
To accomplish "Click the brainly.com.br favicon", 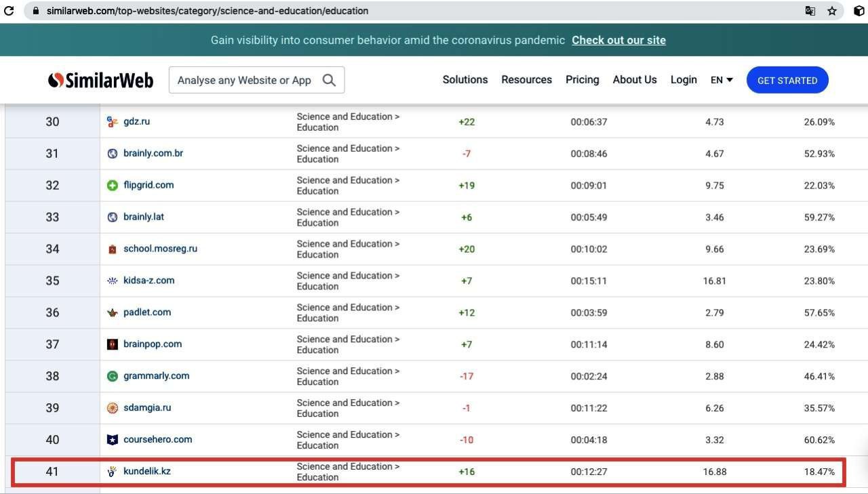I will tap(113, 154).
